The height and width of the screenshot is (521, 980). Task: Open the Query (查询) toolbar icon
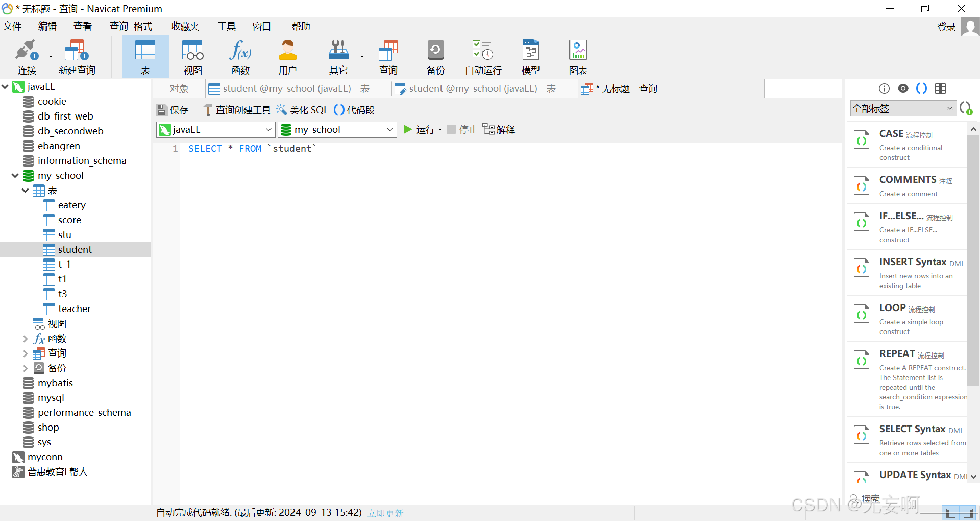[x=388, y=57]
